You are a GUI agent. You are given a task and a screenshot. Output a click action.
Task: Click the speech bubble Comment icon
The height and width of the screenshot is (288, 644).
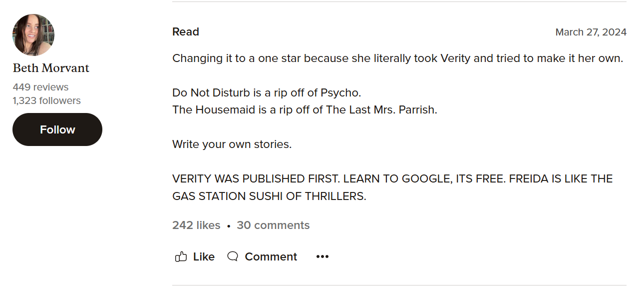232,256
